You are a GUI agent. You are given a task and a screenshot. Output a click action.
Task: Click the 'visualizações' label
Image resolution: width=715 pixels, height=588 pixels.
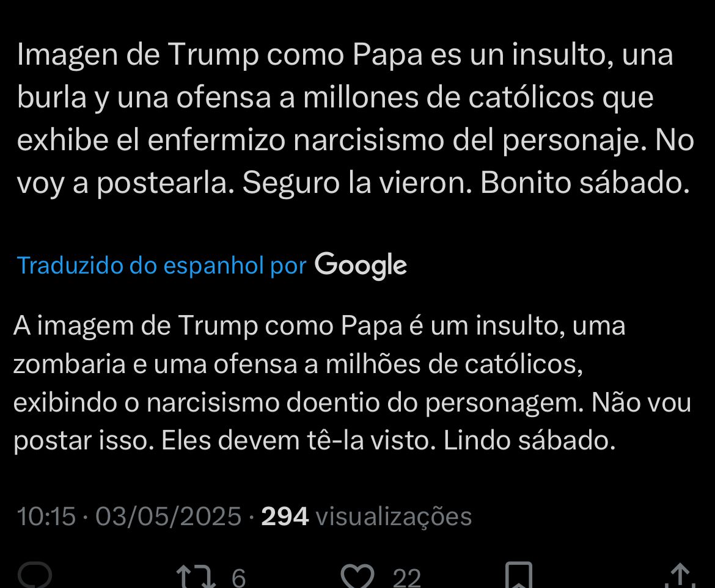point(394,517)
